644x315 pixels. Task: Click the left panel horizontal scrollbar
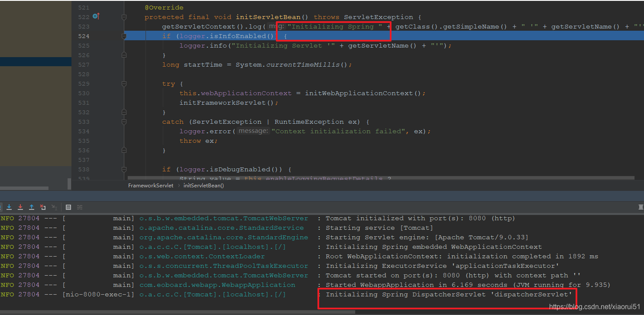(24, 188)
